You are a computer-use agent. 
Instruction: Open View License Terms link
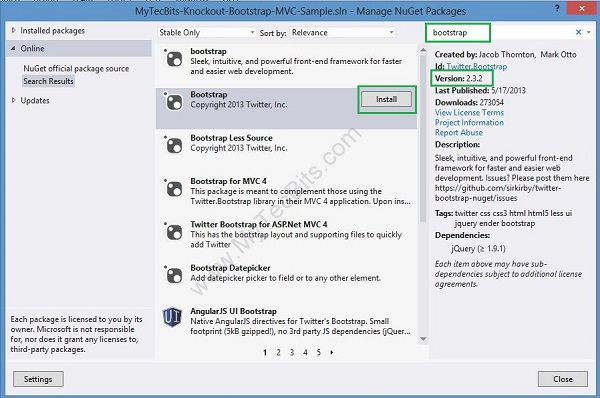[x=469, y=113]
